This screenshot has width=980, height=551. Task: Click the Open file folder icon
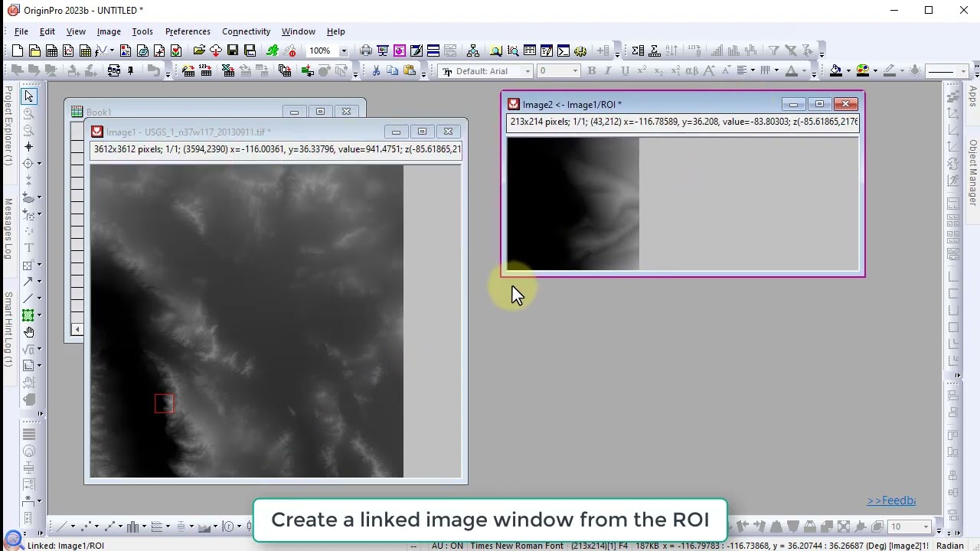[199, 51]
